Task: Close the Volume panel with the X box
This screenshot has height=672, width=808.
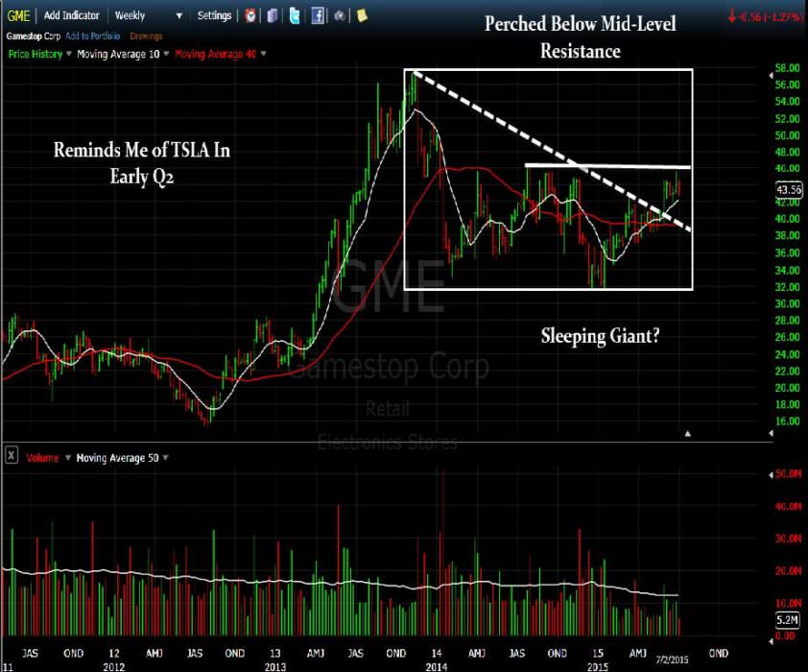Action: [x=12, y=456]
